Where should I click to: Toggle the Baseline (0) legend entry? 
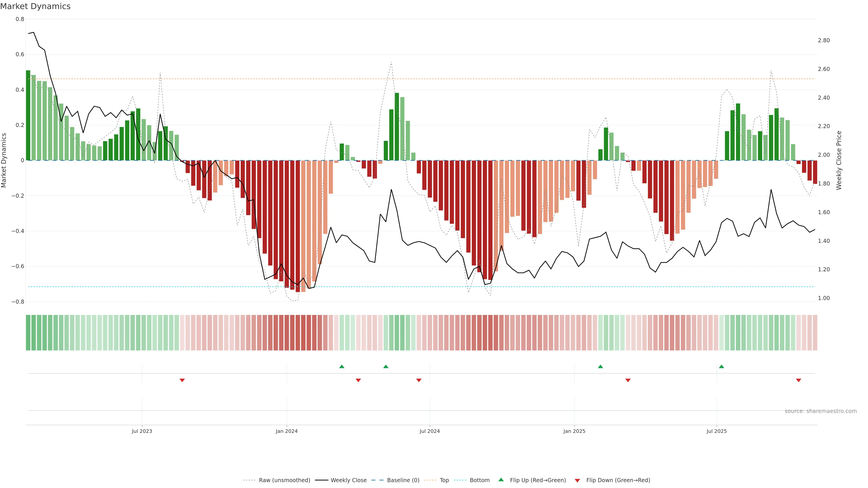pos(403,480)
